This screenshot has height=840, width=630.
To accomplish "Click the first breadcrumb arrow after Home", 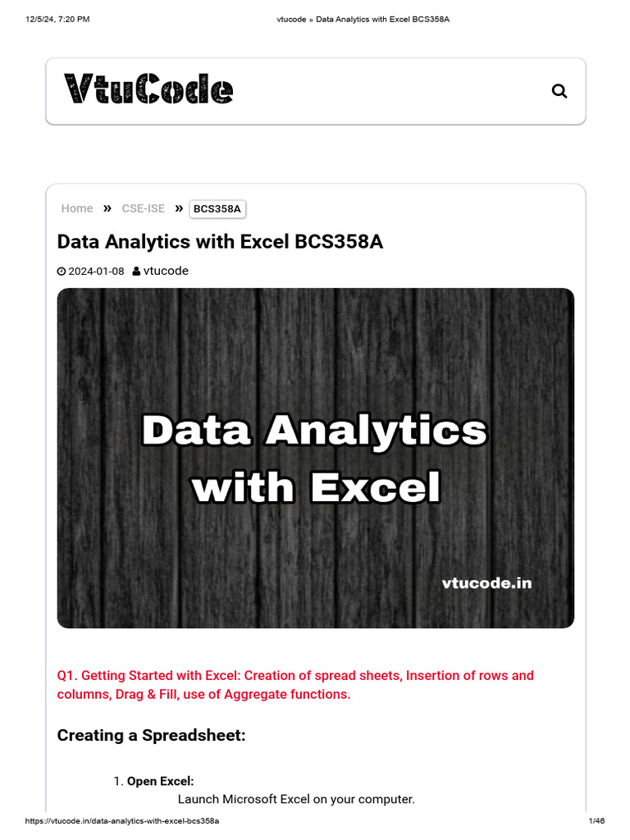I will pos(107,208).
